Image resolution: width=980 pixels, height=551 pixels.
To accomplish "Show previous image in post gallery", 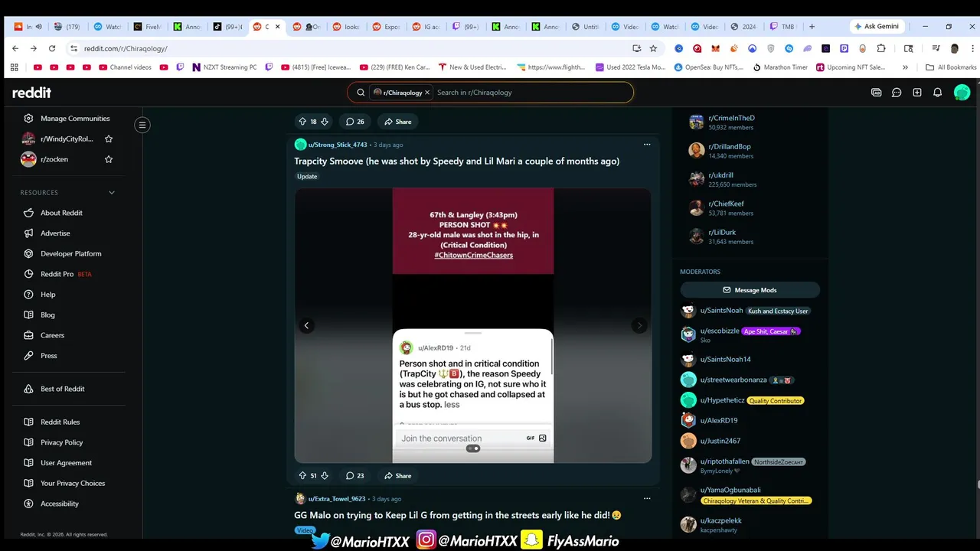I will point(306,325).
